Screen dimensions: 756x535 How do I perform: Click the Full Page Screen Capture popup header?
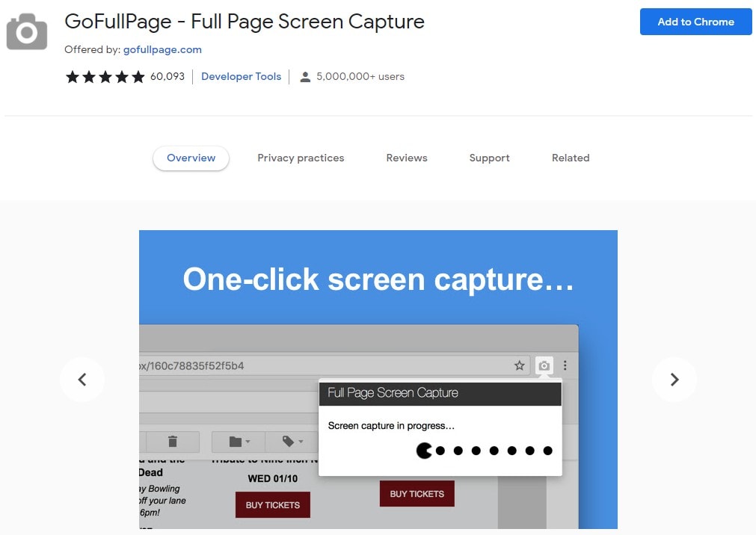pyautogui.click(x=440, y=393)
